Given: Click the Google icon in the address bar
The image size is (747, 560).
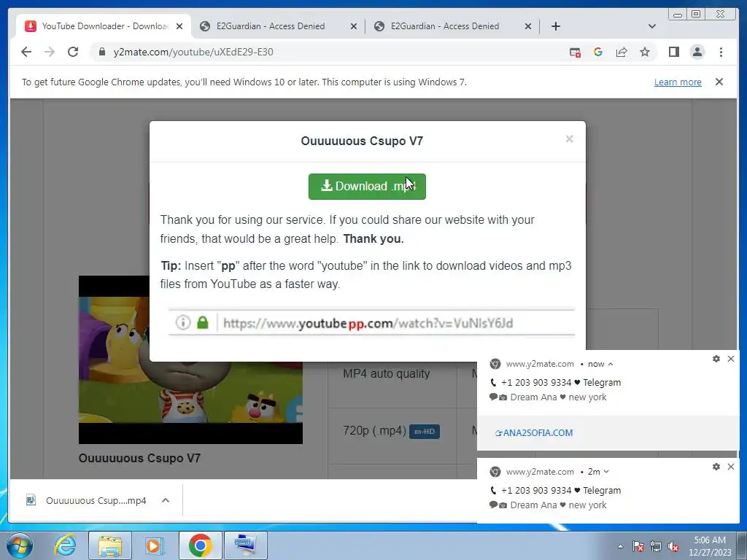Looking at the screenshot, I should [598, 52].
